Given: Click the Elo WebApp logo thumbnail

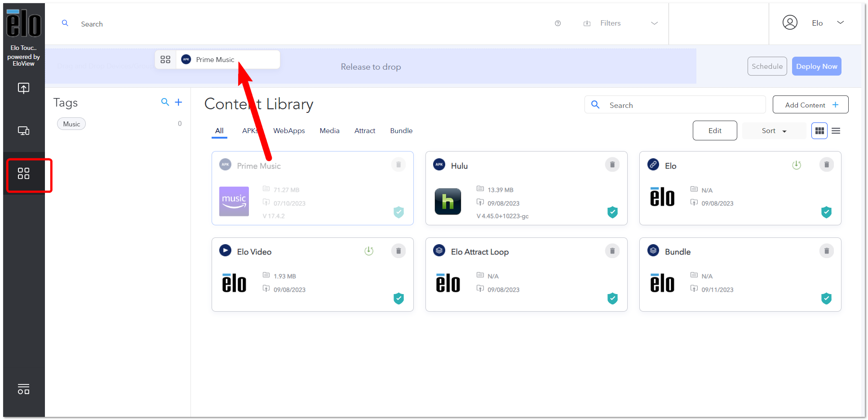Looking at the screenshot, I should (x=662, y=197).
